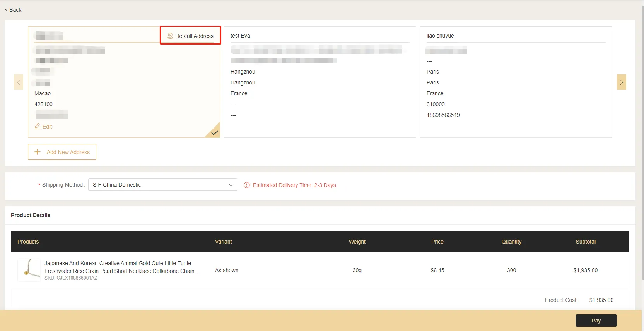Click the pencil Edit icon on address card
This screenshot has height=331, width=644.
pyautogui.click(x=38, y=127)
